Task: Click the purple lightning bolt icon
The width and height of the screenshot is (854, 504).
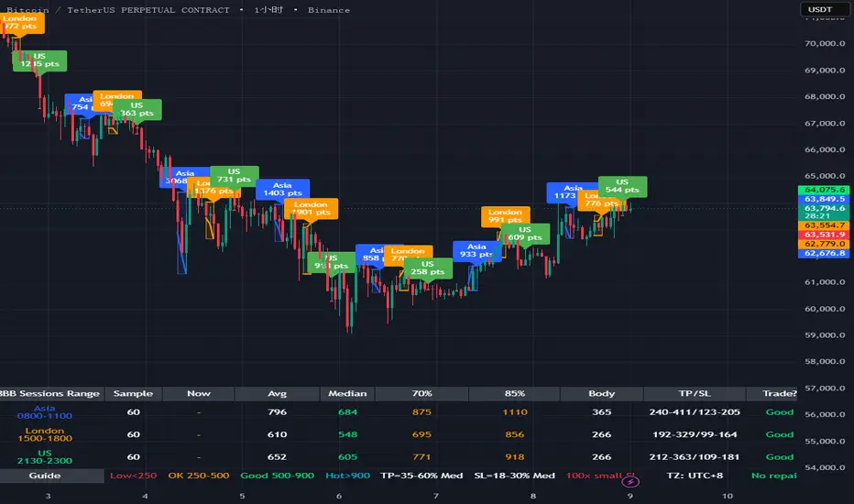Action: [630, 482]
